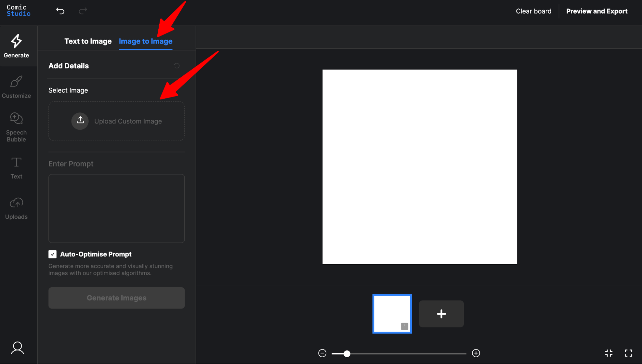Click the redo arrow icon

coord(83,11)
